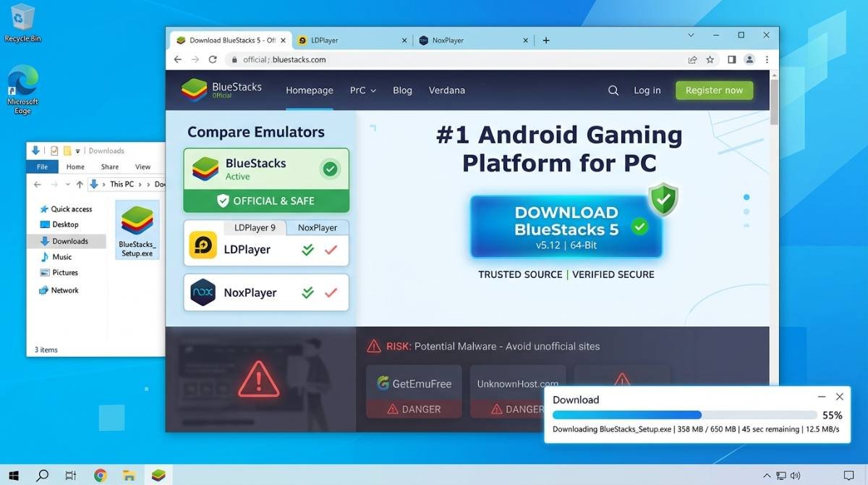This screenshot has height=485, width=868.
Task: Click BlueStacks Active green checkmark
Action: coord(330,169)
